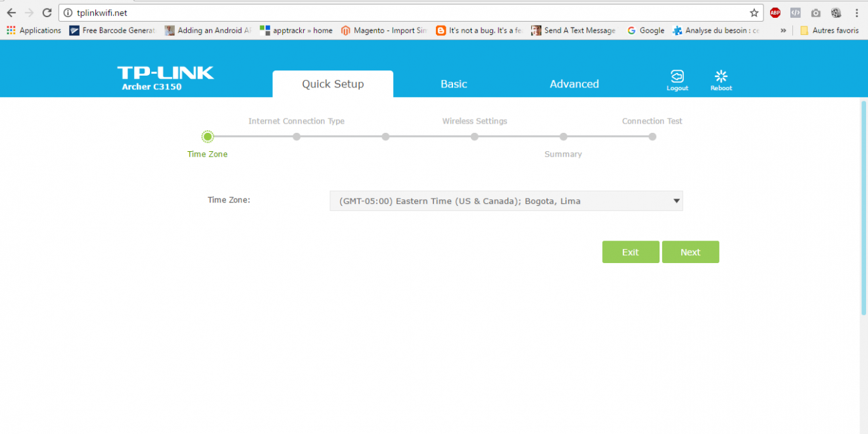Click the browser reload button
Screen dimensions: 868x434
tap(47, 12)
